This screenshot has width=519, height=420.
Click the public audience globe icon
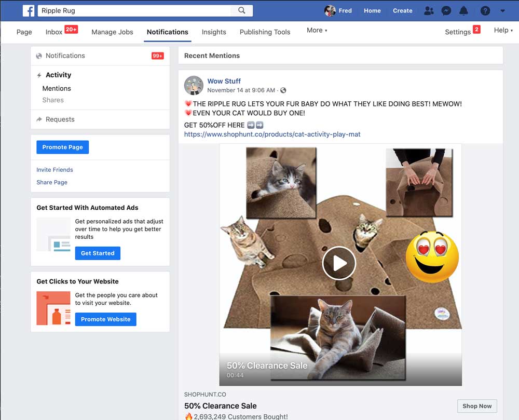(283, 90)
